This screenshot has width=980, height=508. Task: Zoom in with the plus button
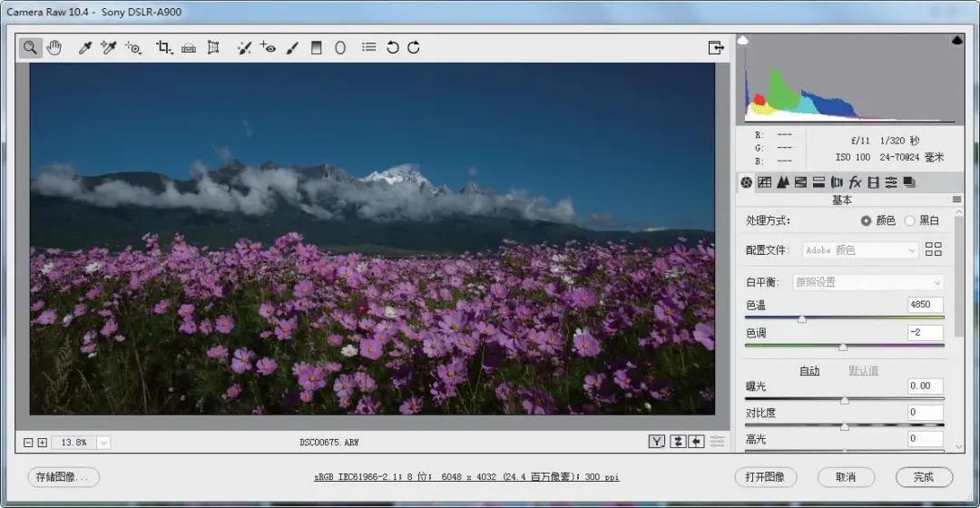(x=43, y=443)
